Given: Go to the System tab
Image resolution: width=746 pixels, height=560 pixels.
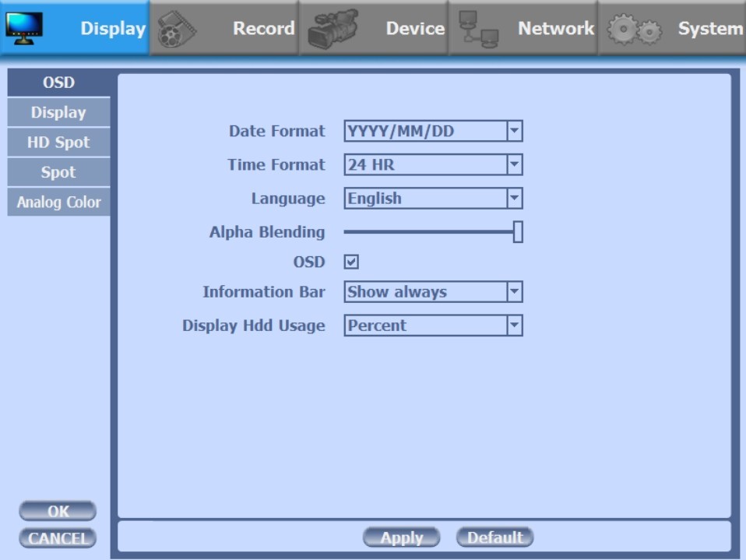Looking at the screenshot, I should (672, 28).
